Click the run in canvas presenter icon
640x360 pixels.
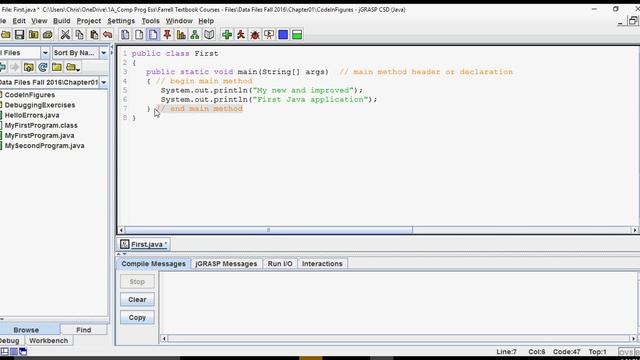[269, 35]
